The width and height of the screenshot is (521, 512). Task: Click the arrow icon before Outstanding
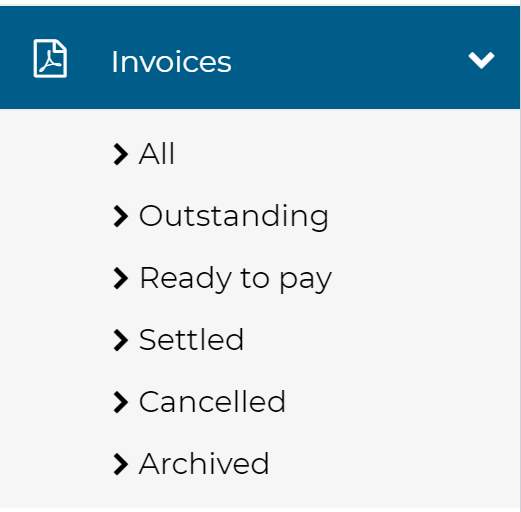coord(121,216)
